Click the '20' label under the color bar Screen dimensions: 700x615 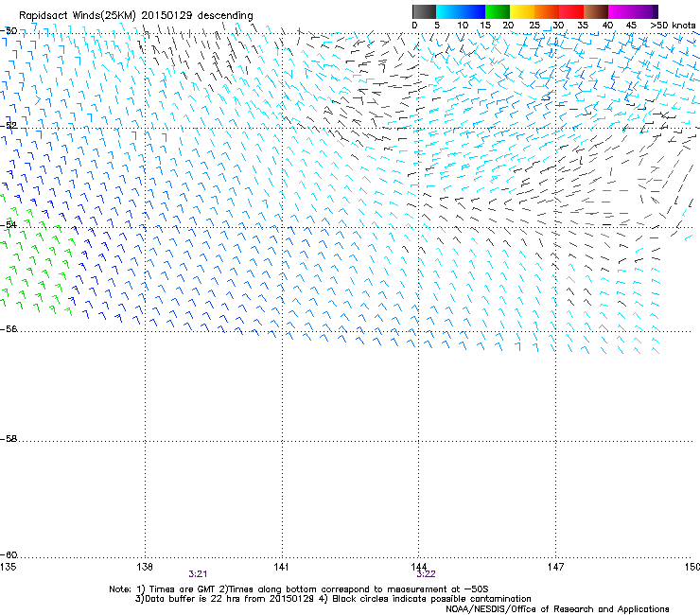click(508, 26)
